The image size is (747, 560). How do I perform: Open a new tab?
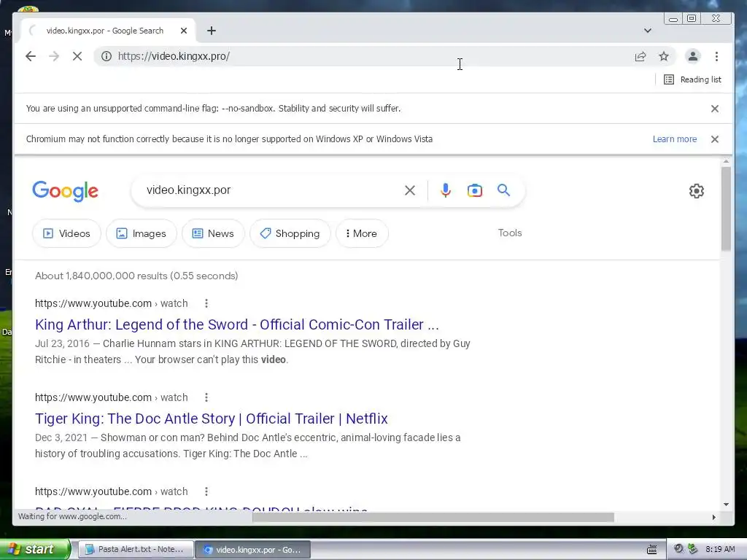(212, 31)
